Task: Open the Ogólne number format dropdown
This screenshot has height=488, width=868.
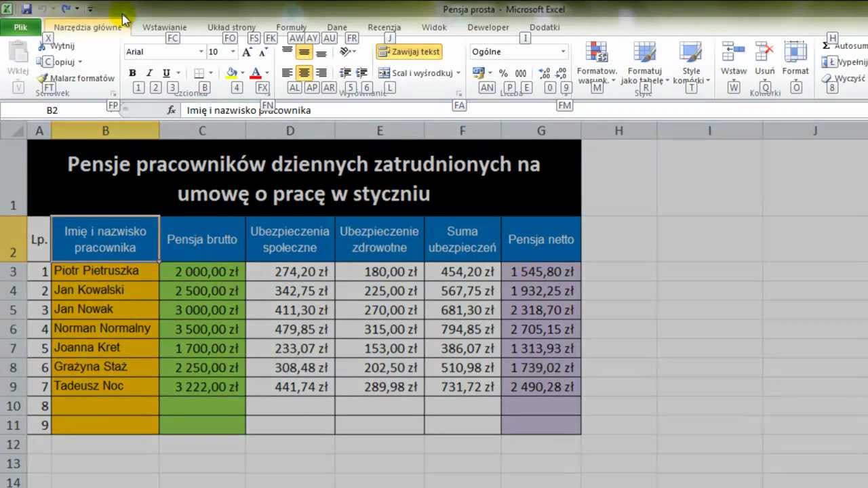Action: pos(563,52)
